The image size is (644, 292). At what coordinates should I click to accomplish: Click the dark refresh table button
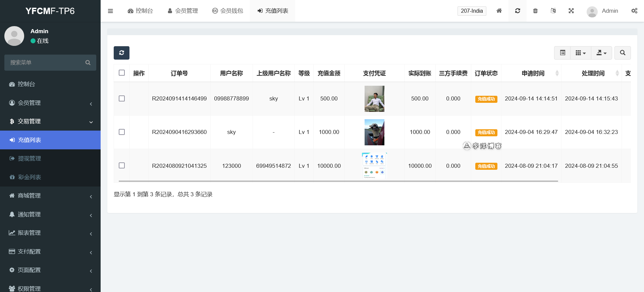[x=121, y=53]
